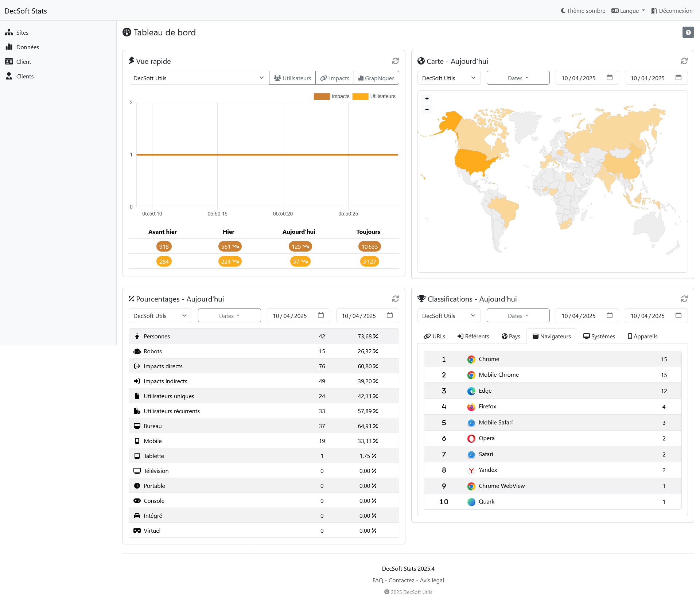Click the Déconnexion button
This screenshot has width=700, height=606.
672,11
